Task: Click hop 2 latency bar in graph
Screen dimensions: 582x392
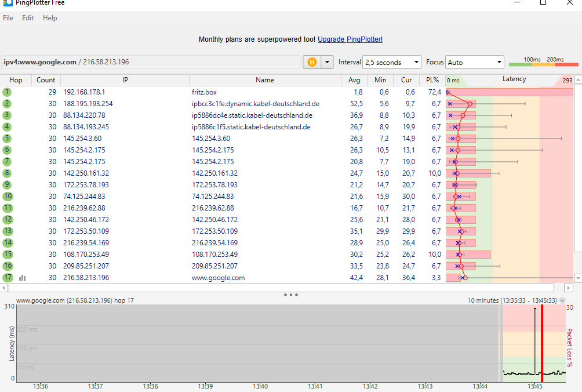Action: click(461, 104)
